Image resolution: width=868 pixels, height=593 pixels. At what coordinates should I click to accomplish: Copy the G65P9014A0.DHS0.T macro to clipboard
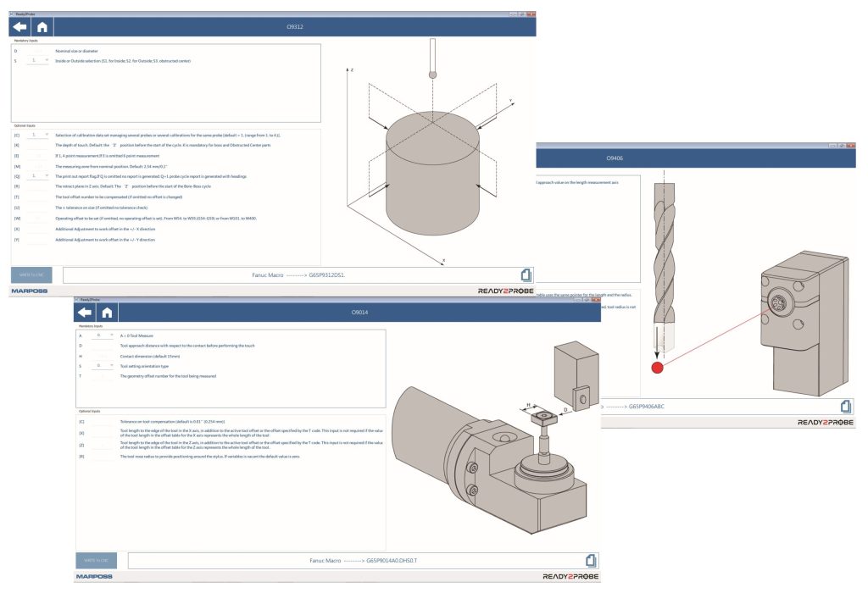(x=591, y=560)
